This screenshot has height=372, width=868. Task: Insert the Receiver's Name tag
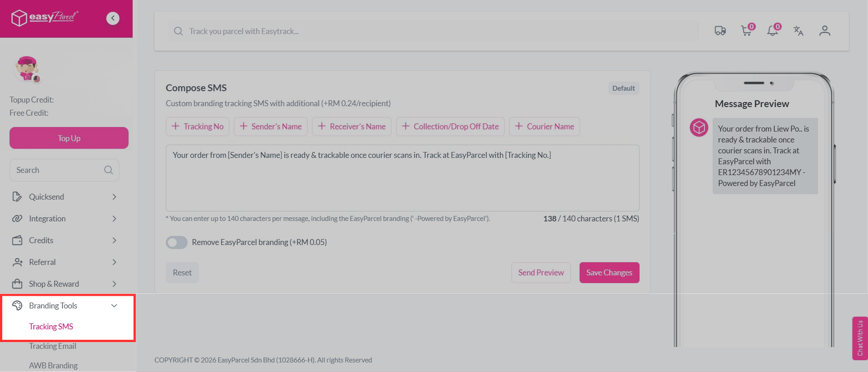click(352, 127)
